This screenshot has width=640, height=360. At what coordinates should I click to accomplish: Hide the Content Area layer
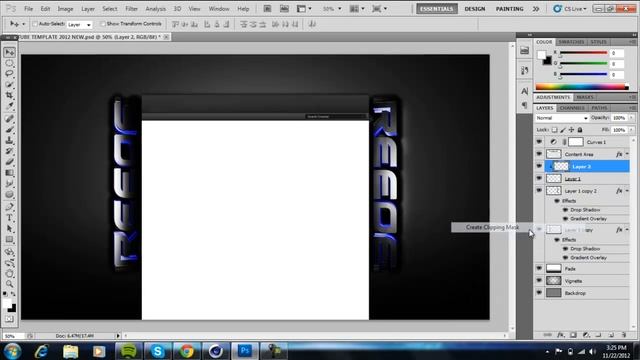(x=539, y=154)
